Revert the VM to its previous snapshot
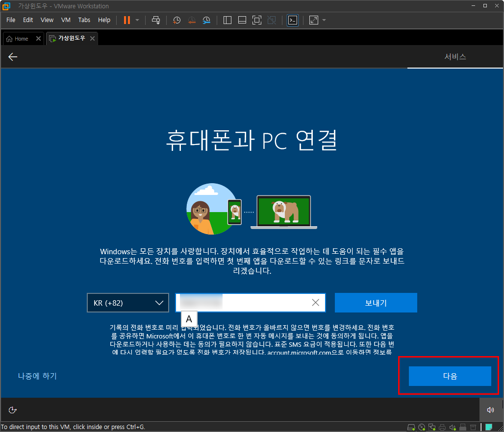The image size is (504, 432). 192,20
